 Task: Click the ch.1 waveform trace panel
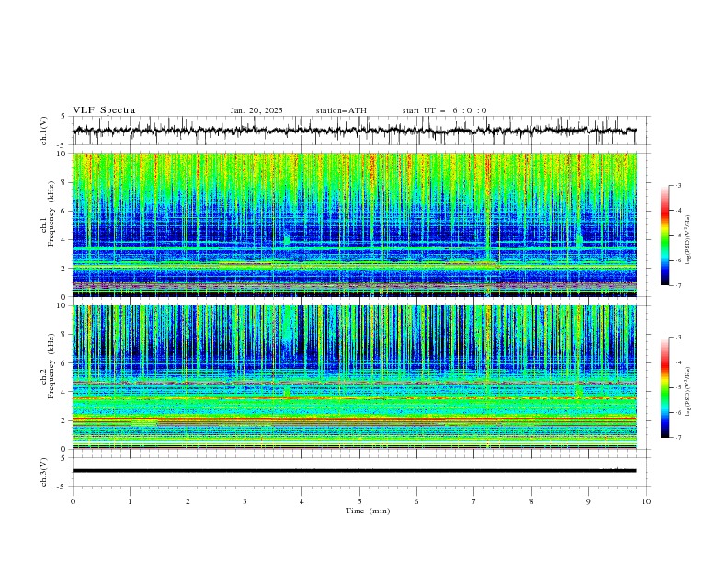coord(359,131)
